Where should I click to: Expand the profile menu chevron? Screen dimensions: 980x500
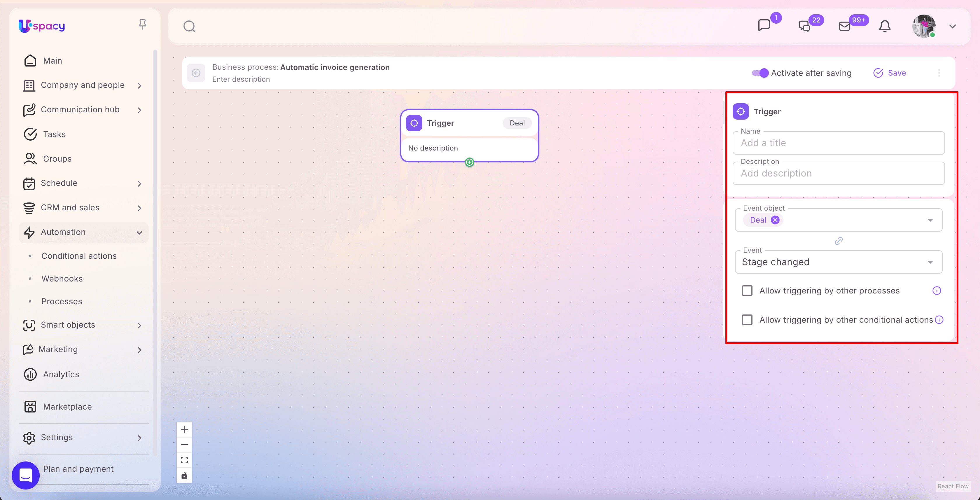953,26
